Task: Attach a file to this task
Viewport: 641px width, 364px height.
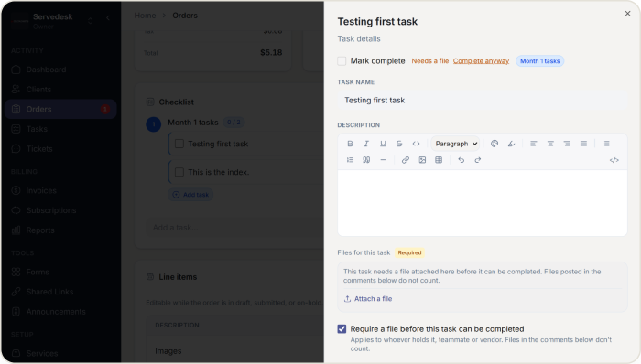Action: coord(368,299)
